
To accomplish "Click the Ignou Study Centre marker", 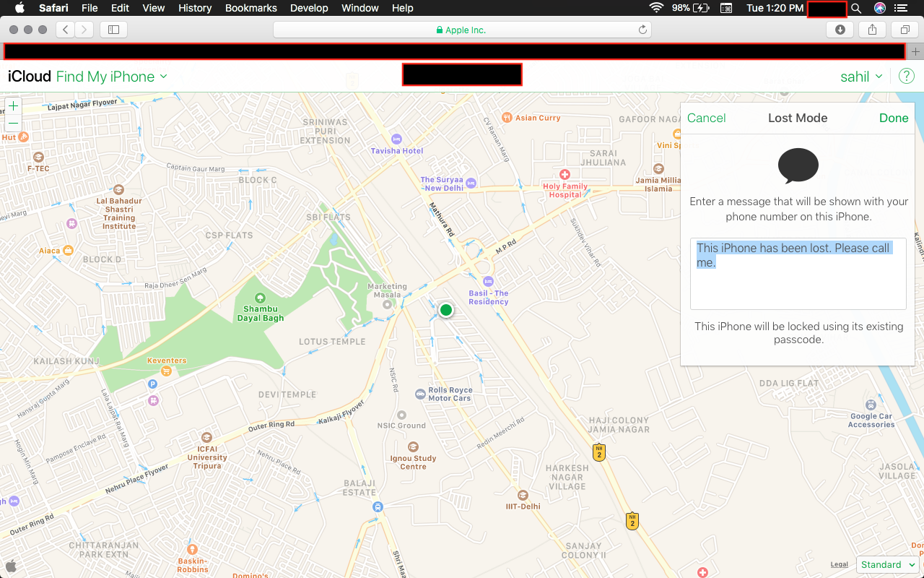I will pos(413,447).
